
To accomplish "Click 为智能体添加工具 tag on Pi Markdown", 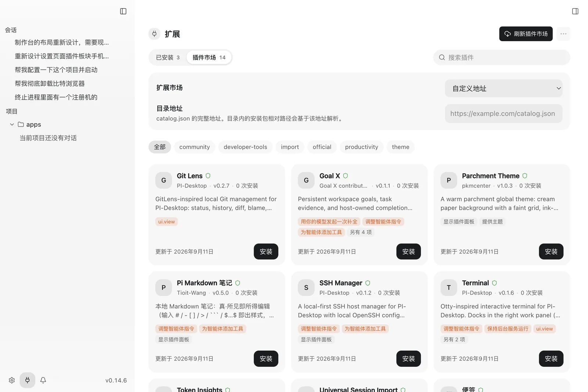I will coord(223,329).
